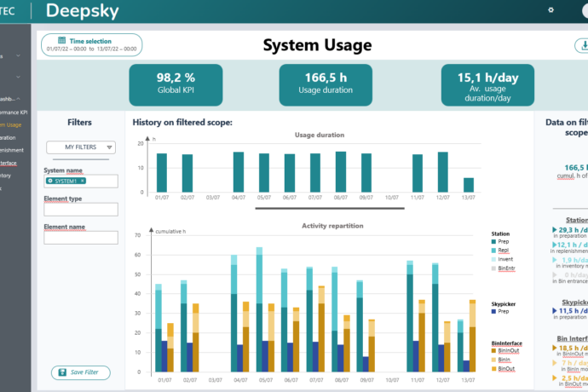
Task: Click the horizontal scrollbar under Usage duration chart
Action: 330,208
